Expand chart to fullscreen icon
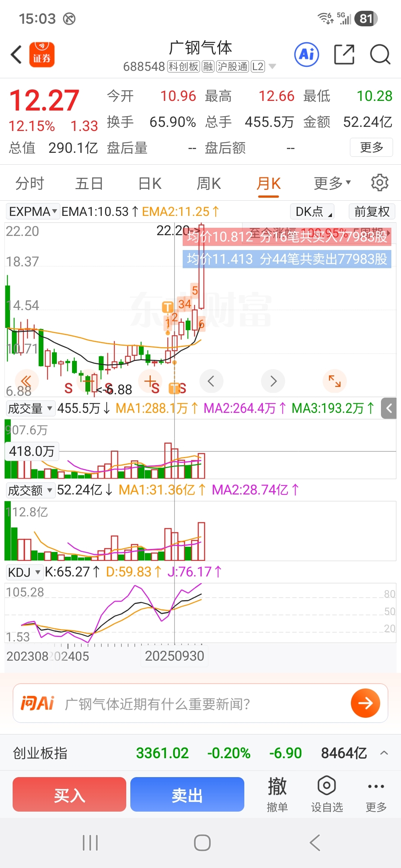 [x=335, y=381]
